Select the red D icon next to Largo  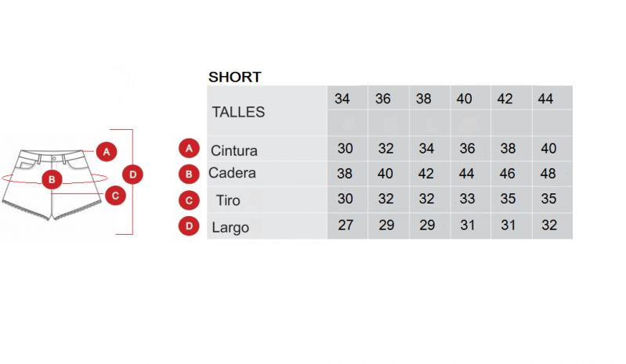[x=189, y=226]
